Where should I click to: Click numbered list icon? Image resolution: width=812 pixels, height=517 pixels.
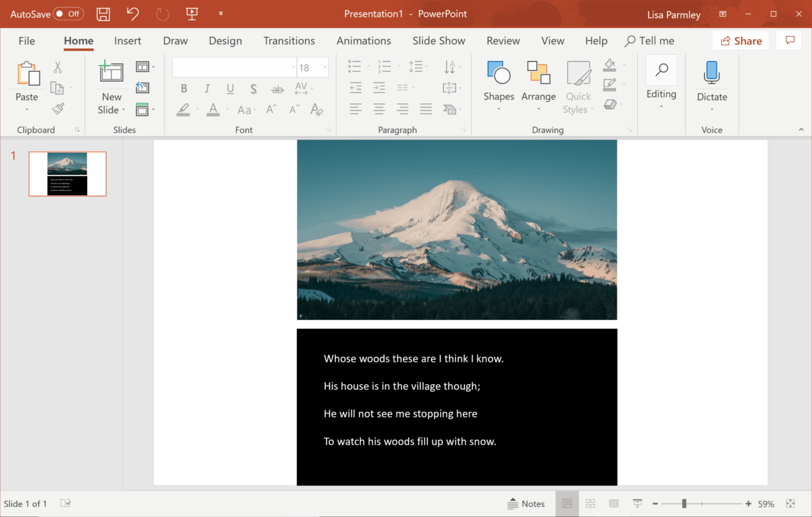coord(384,67)
